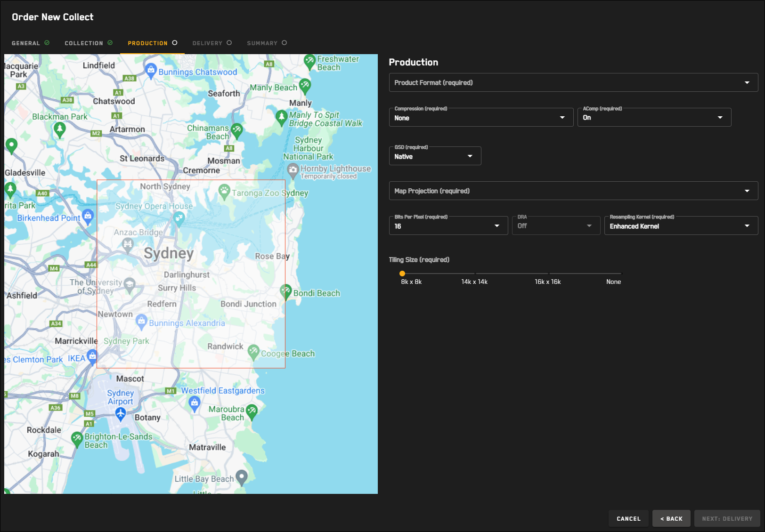The width and height of the screenshot is (765, 532).
Task: Click the 8k x 8k slider handle
Action: pyautogui.click(x=402, y=274)
